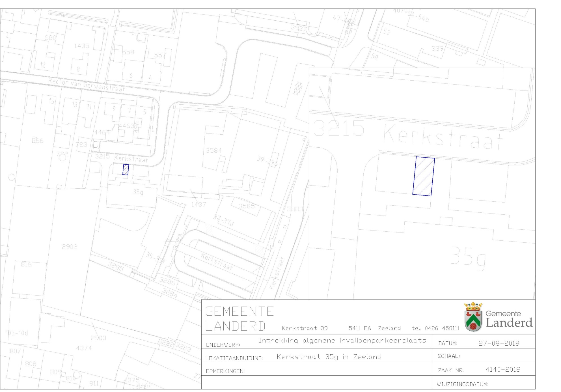The height and width of the screenshot is (392, 561).
Task: Click the large blue hatched rectangle in inset
Action: click(x=423, y=176)
